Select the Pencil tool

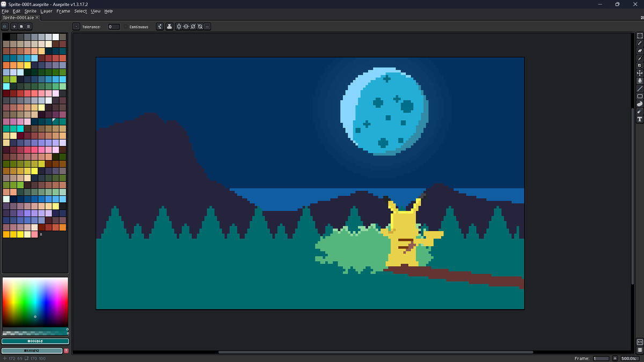tap(640, 43)
